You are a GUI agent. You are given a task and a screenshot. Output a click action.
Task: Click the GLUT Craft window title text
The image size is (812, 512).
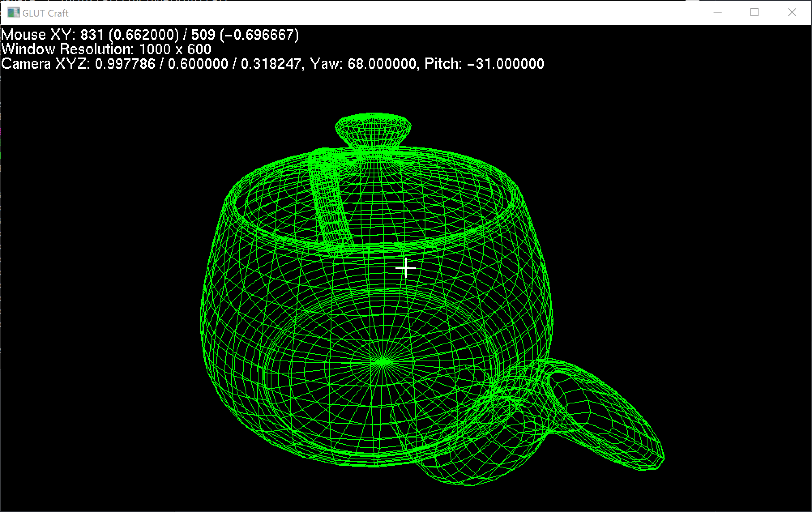pyautogui.click(x=45, y=13)
